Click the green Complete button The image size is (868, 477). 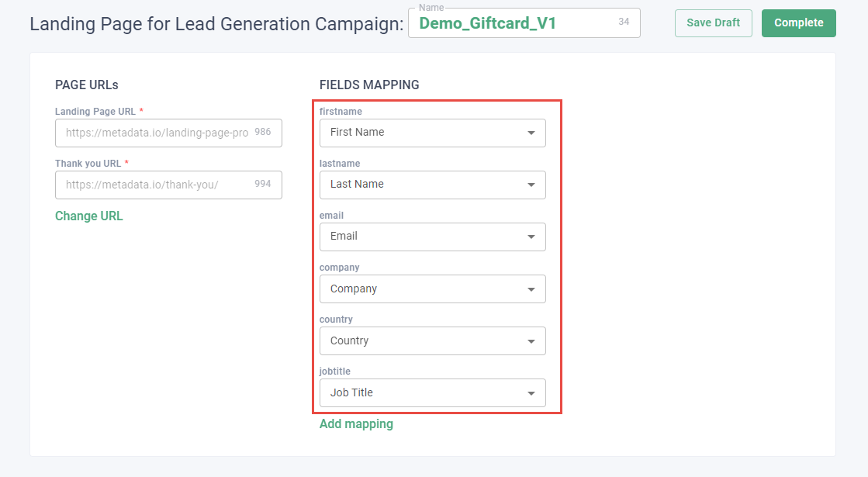click(798, 23)
